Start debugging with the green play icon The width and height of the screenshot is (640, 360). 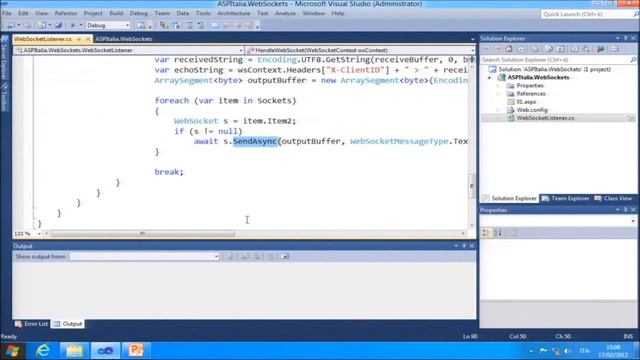tap(72, 25)
